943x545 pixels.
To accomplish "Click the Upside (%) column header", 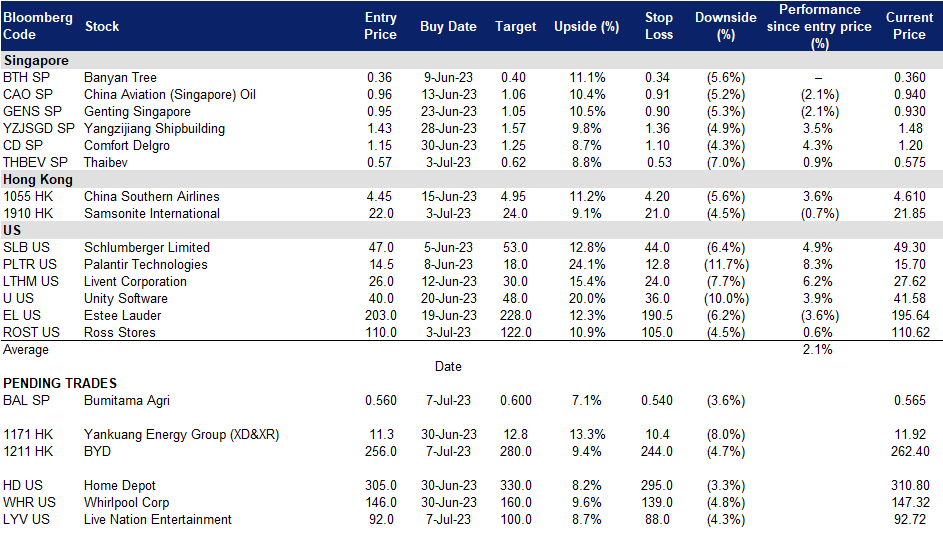I will click(586, 26).
